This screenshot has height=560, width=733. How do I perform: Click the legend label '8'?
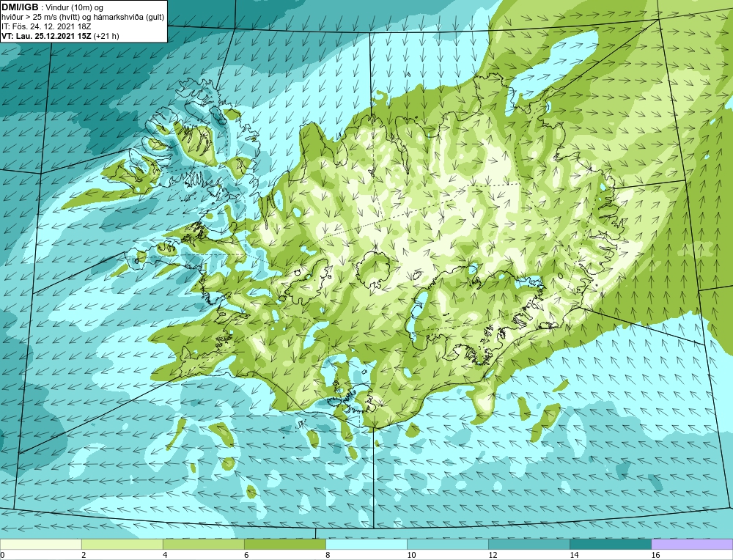pyautogui.click(x=327, y=555)
